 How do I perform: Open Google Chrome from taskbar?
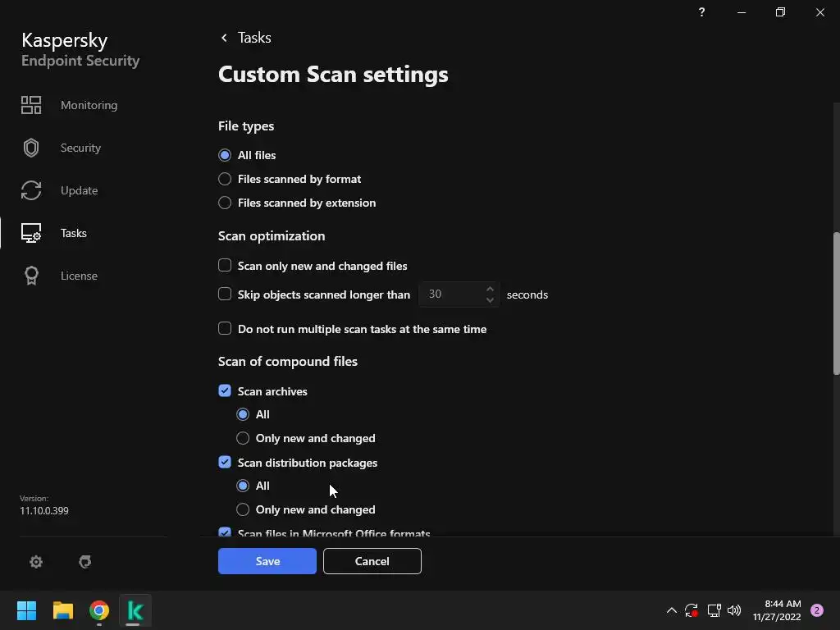tap(99, 610)
